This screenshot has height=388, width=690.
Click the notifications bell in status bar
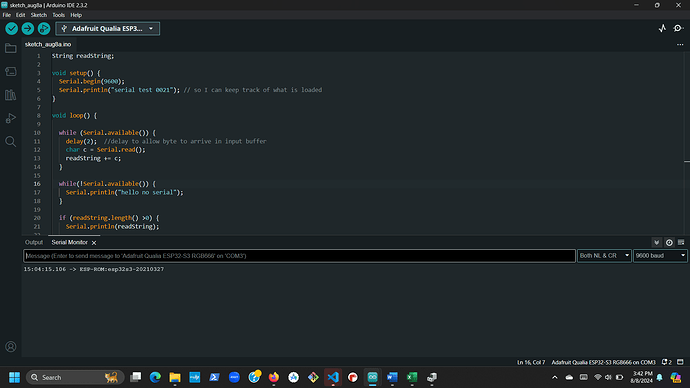pyautogui.click(x=667, y=362)
